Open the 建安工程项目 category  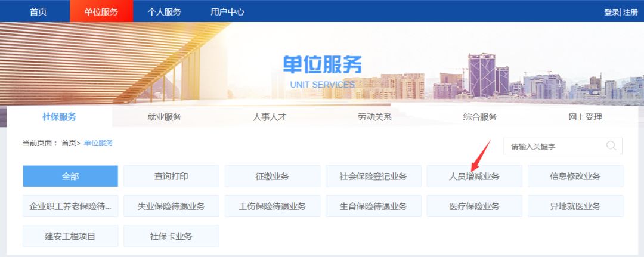pos(70,236)
